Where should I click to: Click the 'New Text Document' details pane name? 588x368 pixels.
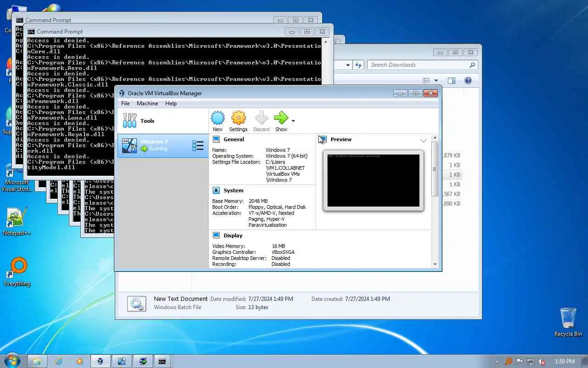tap(181, 299)
